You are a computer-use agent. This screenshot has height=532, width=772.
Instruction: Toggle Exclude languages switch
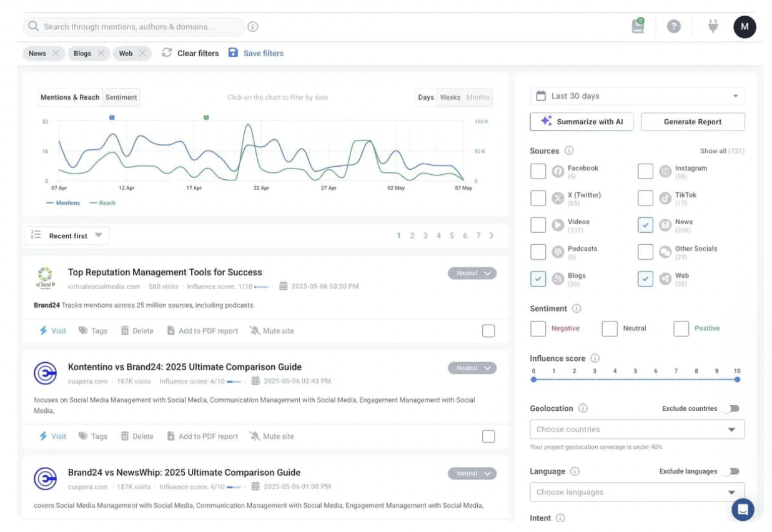[x=731, y=471]
